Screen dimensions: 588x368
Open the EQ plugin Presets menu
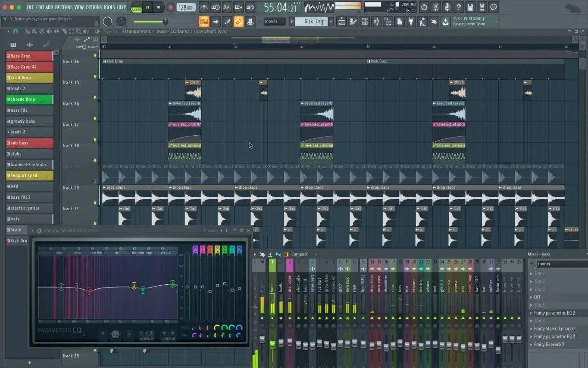click(211, 230)
